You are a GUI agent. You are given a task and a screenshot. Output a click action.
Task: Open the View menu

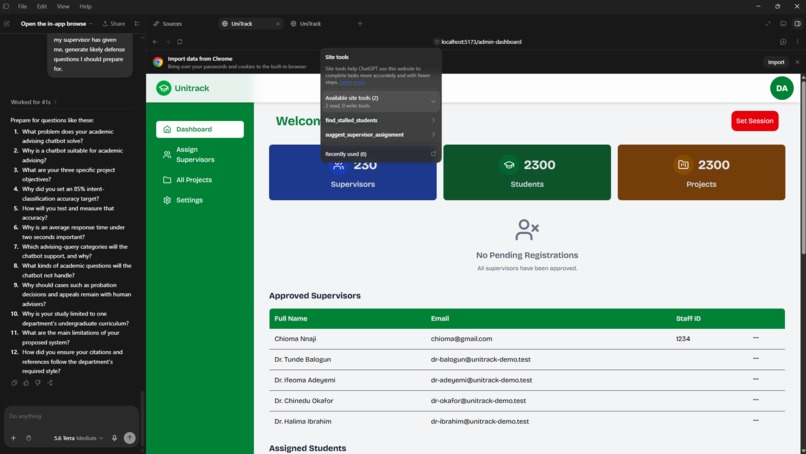pos(63,7)
